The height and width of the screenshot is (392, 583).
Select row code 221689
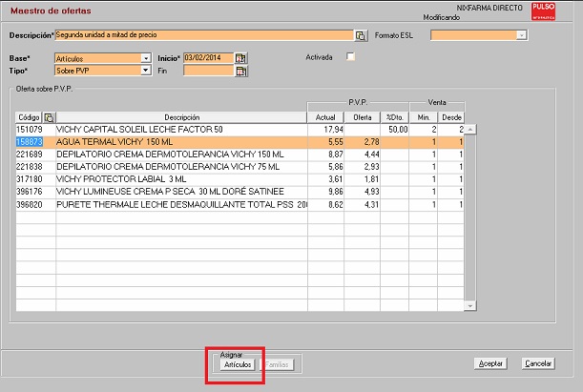click(29, 155)
